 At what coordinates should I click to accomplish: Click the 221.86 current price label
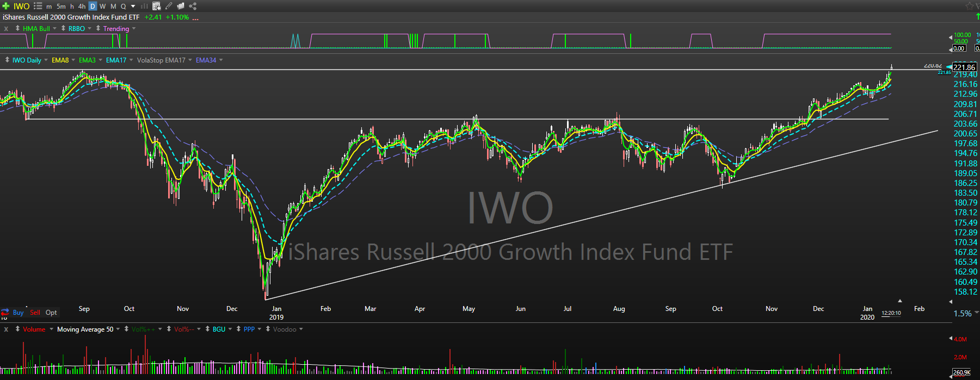(x=964, y=67)
